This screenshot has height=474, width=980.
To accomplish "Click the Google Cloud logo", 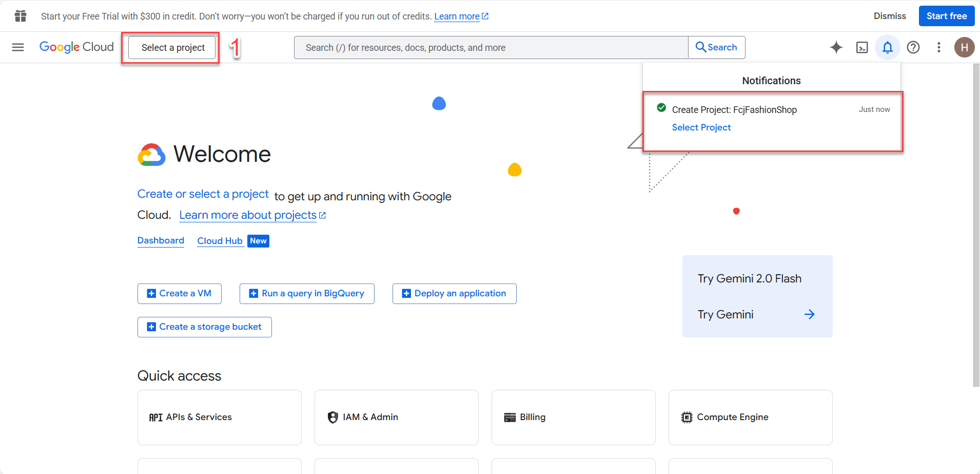I will pos(76,47).
